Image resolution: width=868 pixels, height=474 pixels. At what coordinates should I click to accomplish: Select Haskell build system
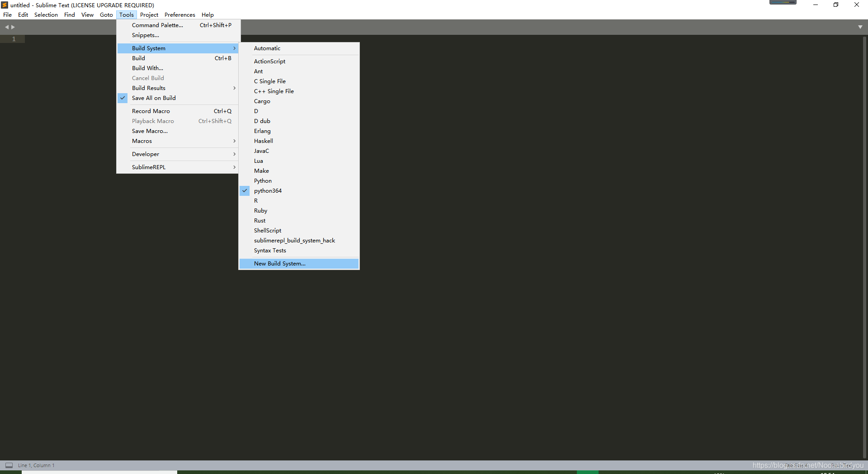click(x=299, y=141)
